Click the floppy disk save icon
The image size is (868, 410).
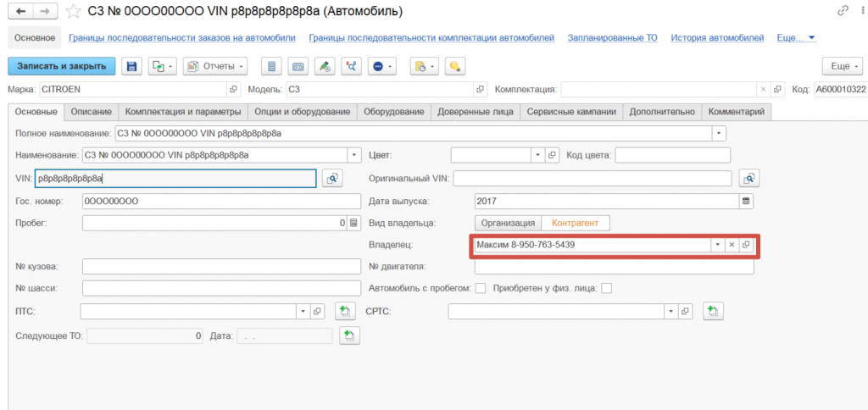pyautogui.click(x=131, y=66)
